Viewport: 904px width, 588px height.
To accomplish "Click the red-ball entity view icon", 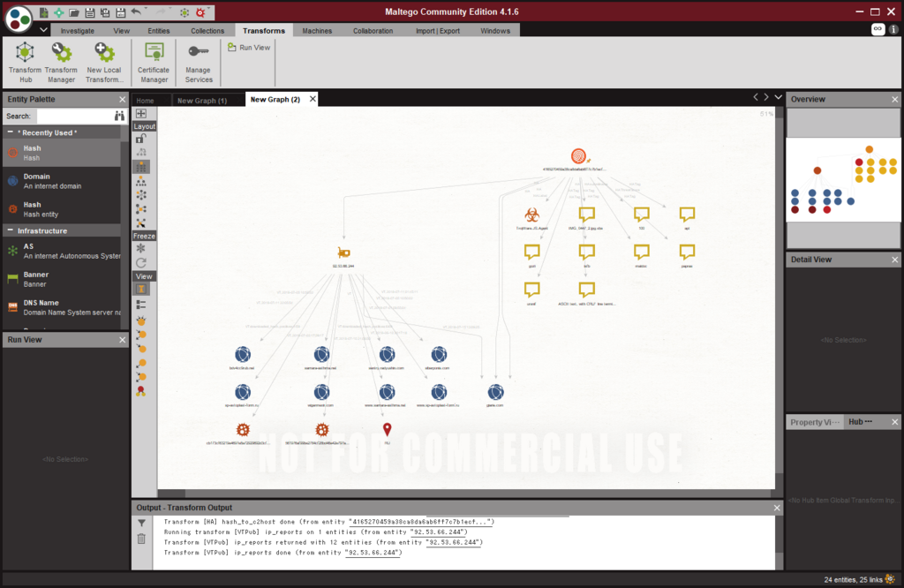I will [140, 391].
